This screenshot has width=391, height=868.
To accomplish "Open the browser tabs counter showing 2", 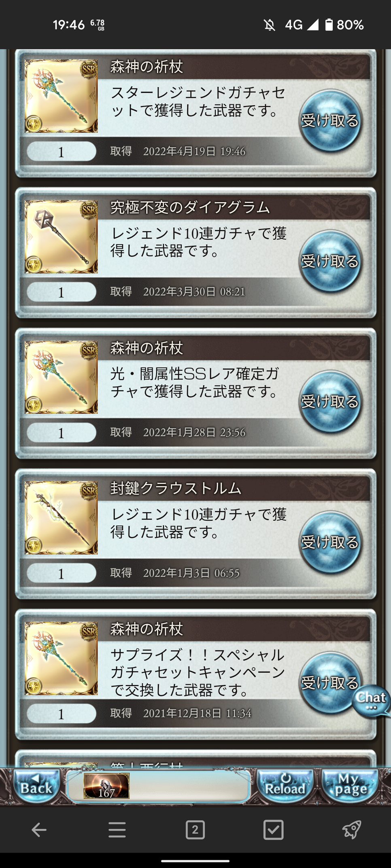I will coord(195,830).
